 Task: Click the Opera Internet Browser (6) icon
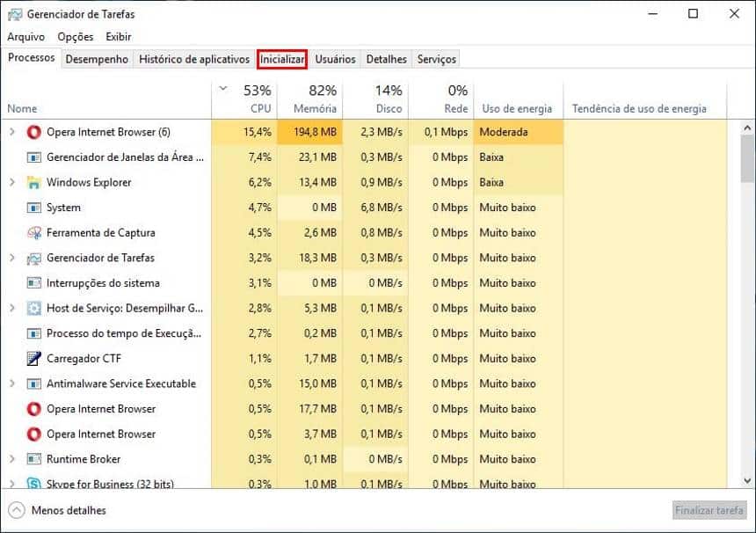tap(33, 132)
